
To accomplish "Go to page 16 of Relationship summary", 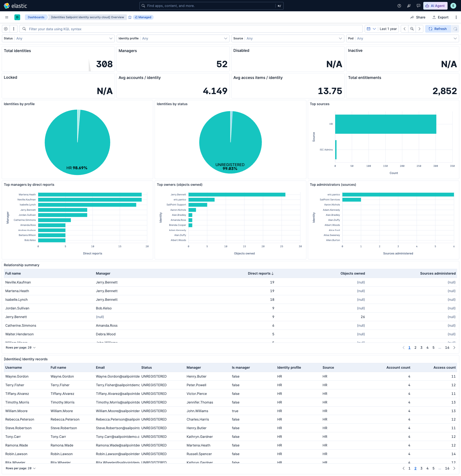I will 447,348.
